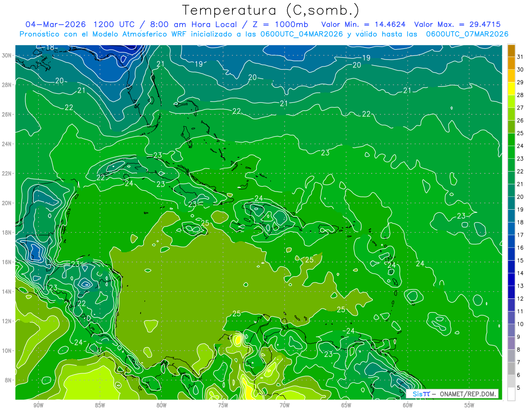Viewport: 532px width, 411px height.
Task: Pick the yellow swatch between 28 and 29
Action: (x=511, y=89)
